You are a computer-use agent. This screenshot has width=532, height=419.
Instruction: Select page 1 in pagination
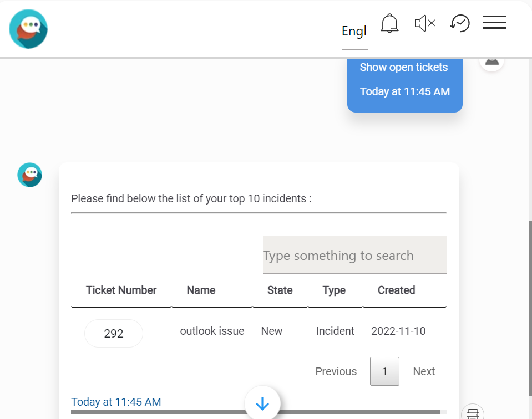coord(384,371)
